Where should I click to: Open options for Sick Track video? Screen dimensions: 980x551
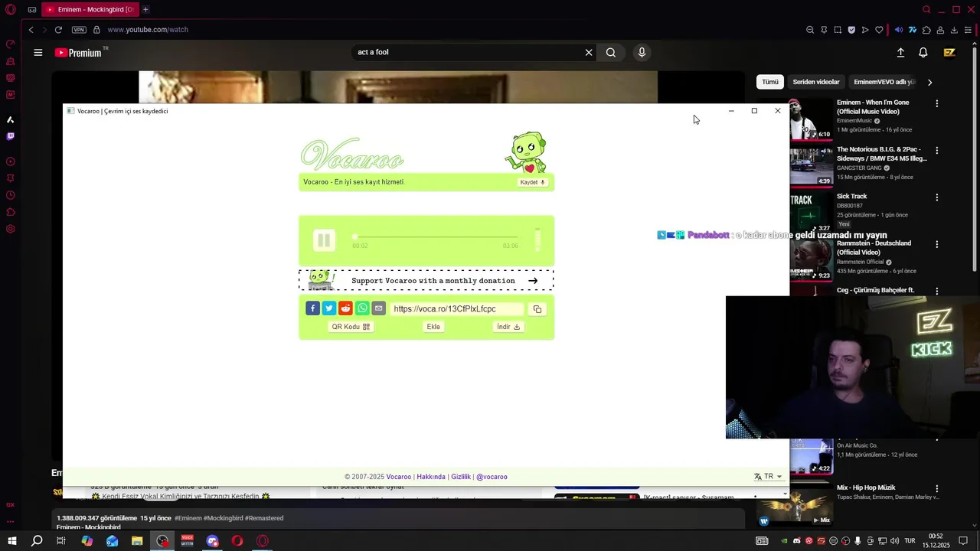pos(936,197)
